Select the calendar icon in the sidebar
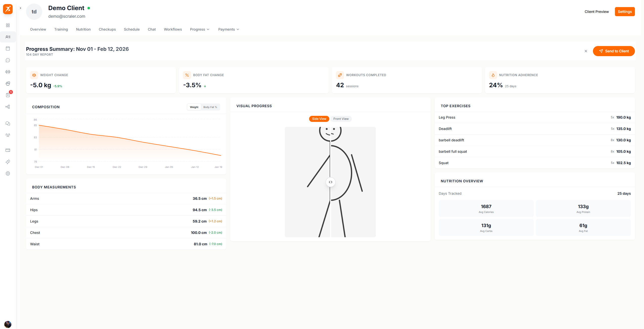644x329 pixels. coord(8,48)
